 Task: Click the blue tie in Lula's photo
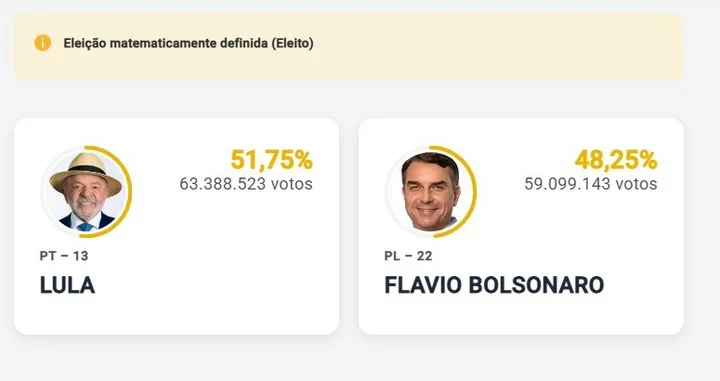85,227
